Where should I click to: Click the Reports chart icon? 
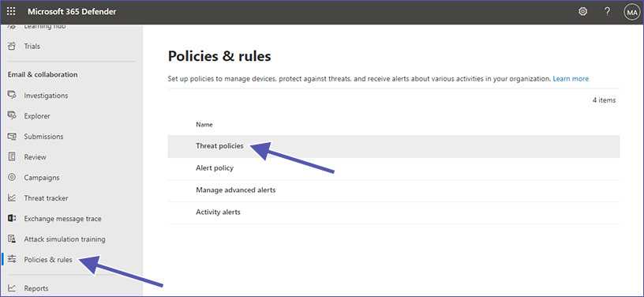click(x=12, y=288)
